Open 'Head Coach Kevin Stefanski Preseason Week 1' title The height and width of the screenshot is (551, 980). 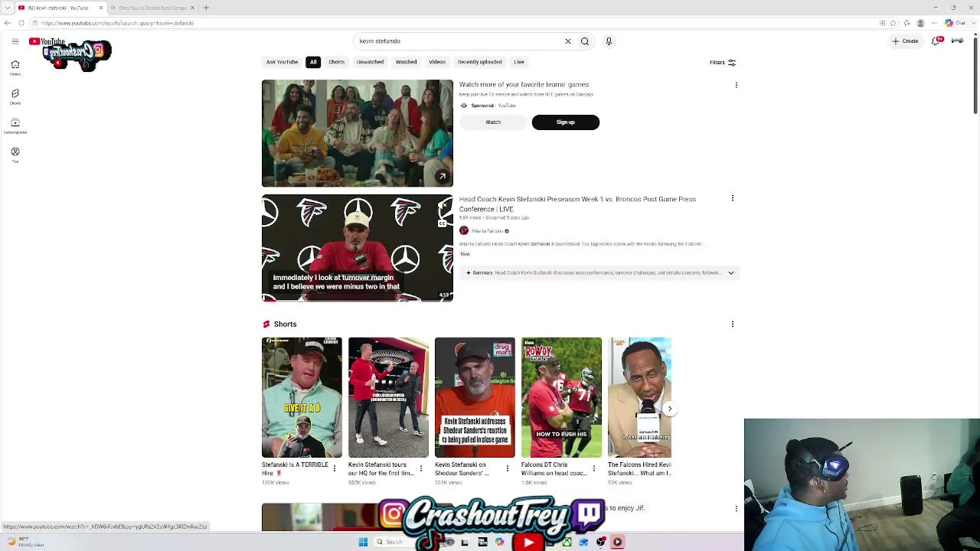tap(577, 204)
